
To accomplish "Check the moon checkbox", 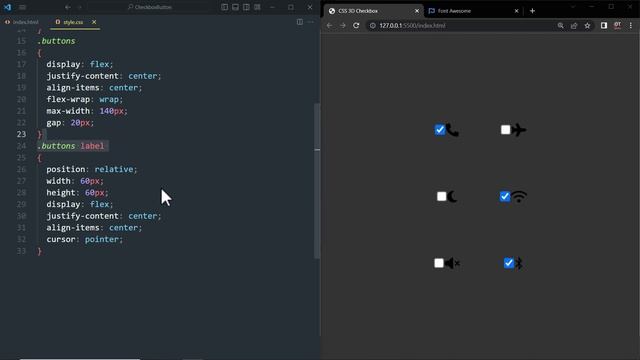I will point(442,197).
